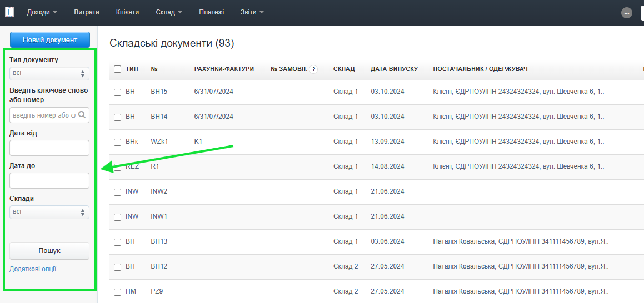Screen dimensions: 644x303
Task: Open the Доходи menu
Action: pyautogui.click(x=42, y=12)
